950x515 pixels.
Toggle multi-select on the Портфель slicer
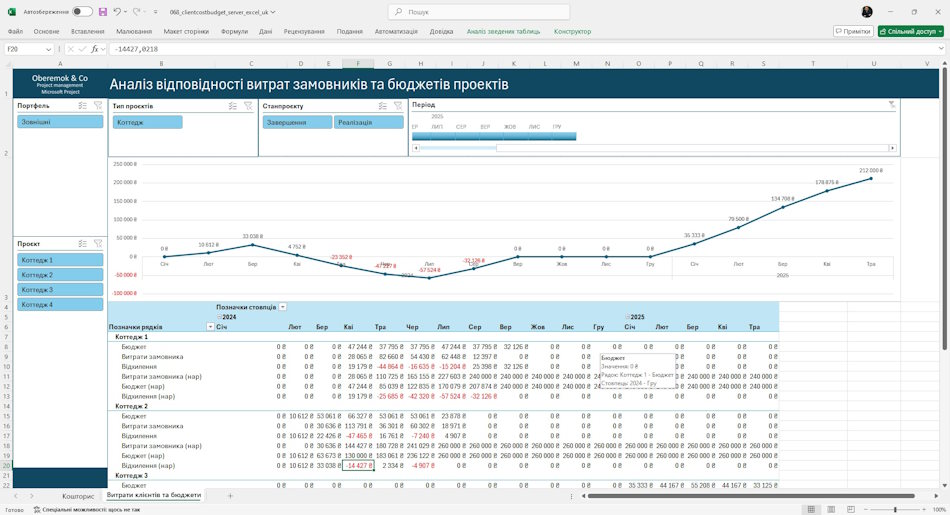click(x=82, y=105)
